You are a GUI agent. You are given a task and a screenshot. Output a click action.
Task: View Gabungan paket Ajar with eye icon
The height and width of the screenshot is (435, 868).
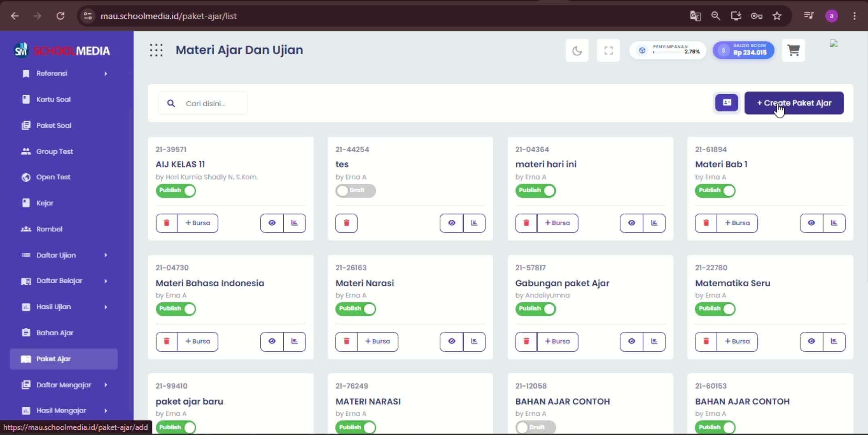pos(631,342)
